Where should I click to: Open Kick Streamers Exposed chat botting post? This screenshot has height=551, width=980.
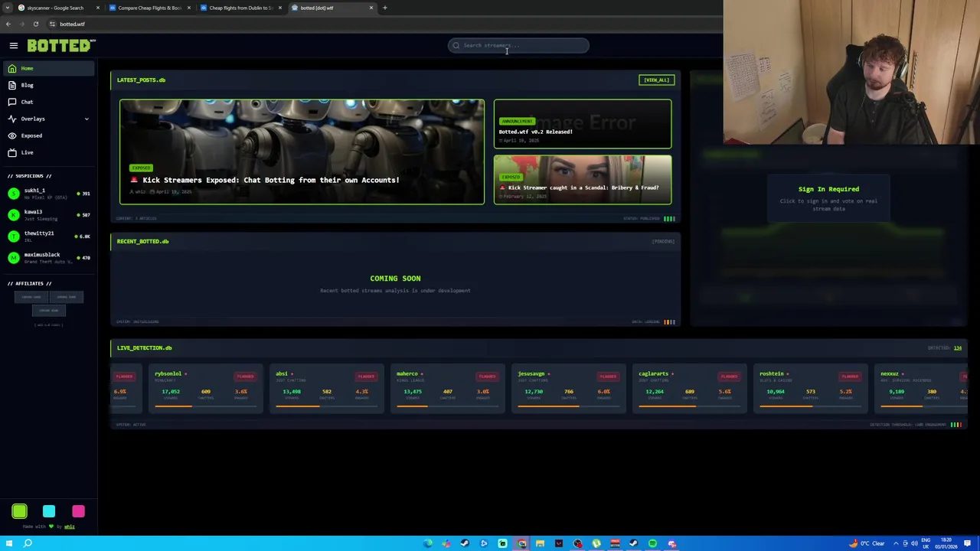302,152
